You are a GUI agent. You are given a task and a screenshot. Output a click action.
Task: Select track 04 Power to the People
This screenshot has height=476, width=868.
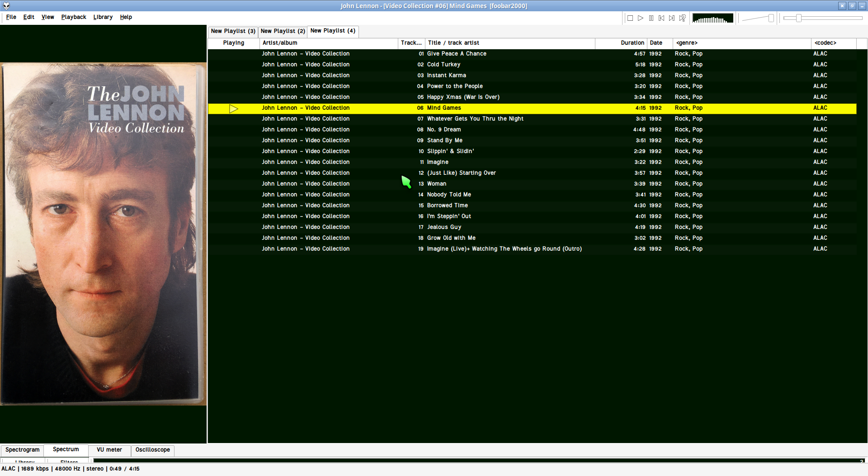(532, 86)
